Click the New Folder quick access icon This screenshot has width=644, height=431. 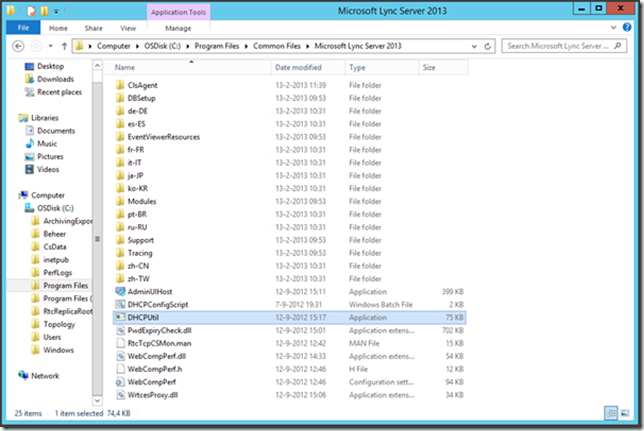44,11
